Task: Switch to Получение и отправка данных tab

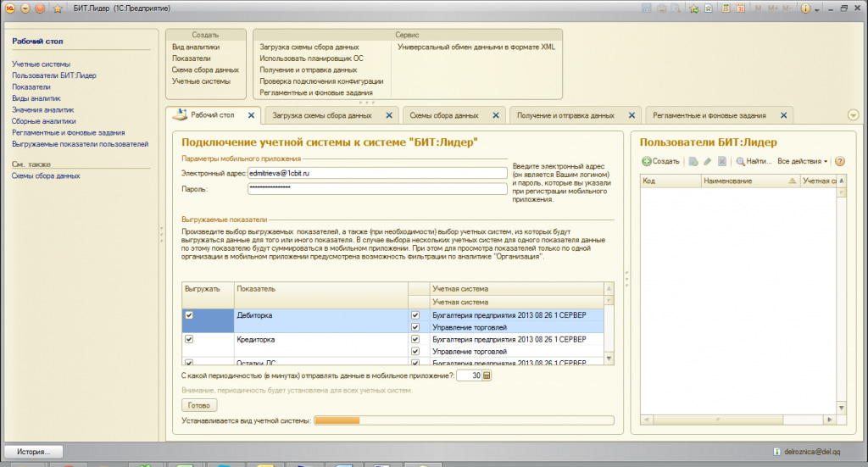Action: 565,115
